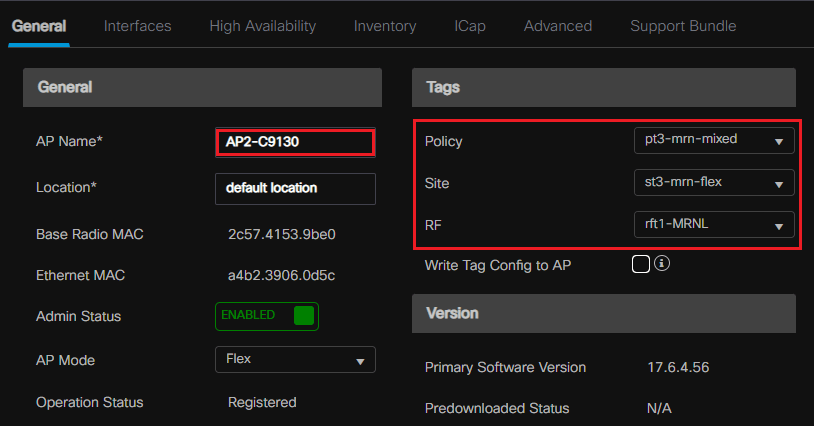Expand the AP Mode Flex dropdown
The width and height of the screenshot is (814, 426).
295,359
